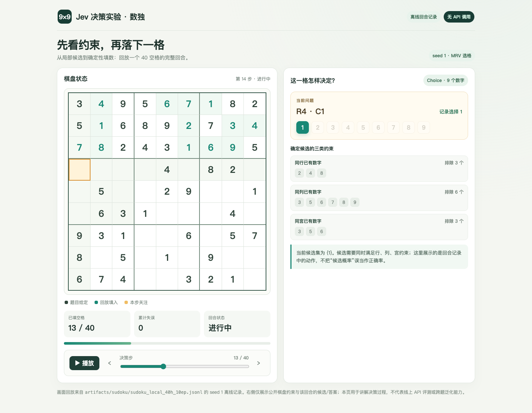Click the 回放填入 legend item

click(x=106, y=303)
